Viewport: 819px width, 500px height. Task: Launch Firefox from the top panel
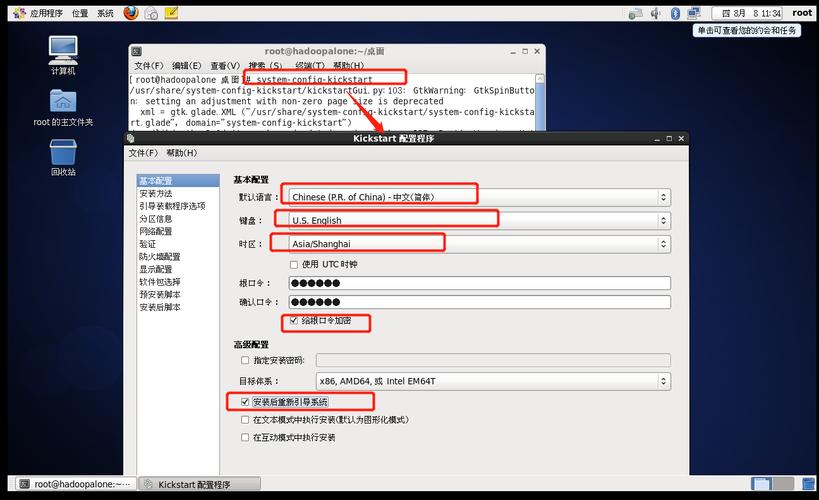pyautogui.click(x=131, y=13)
